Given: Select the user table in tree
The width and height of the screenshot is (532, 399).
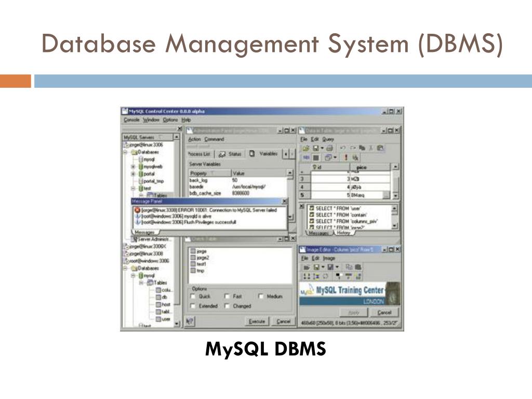Looking at the screenshot, I should click(x=163, y=320).
